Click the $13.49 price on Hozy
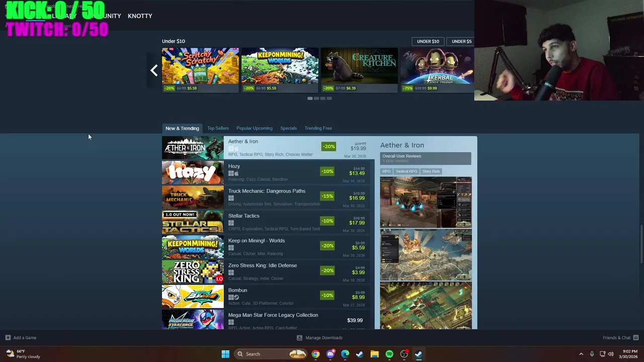This screenshot has width=644, height=362. 357,173
